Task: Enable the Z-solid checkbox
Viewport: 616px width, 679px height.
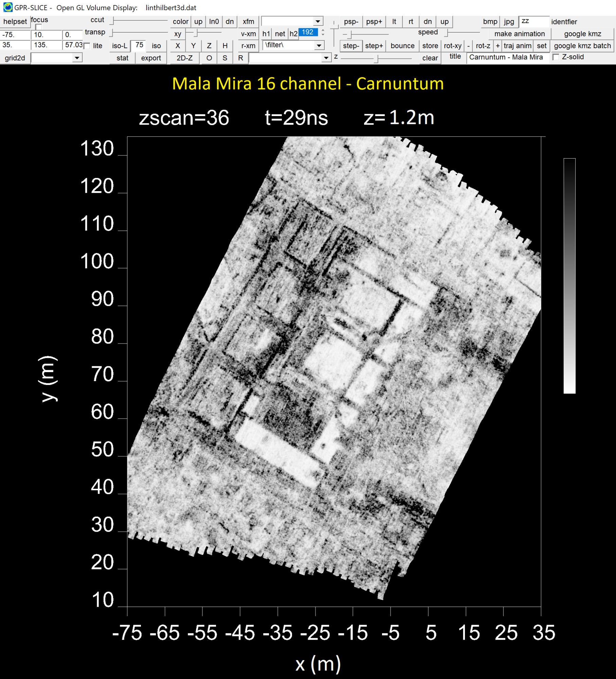Action: 556,57
